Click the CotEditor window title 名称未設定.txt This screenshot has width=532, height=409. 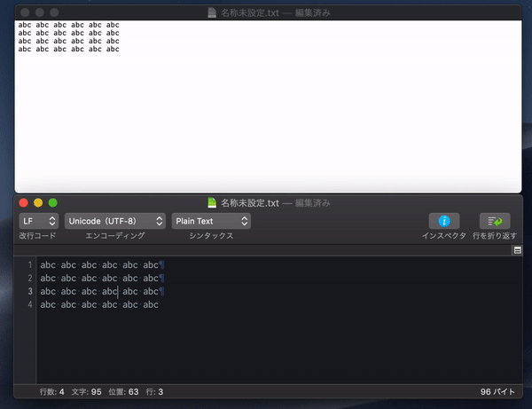[x=250, y=203]
